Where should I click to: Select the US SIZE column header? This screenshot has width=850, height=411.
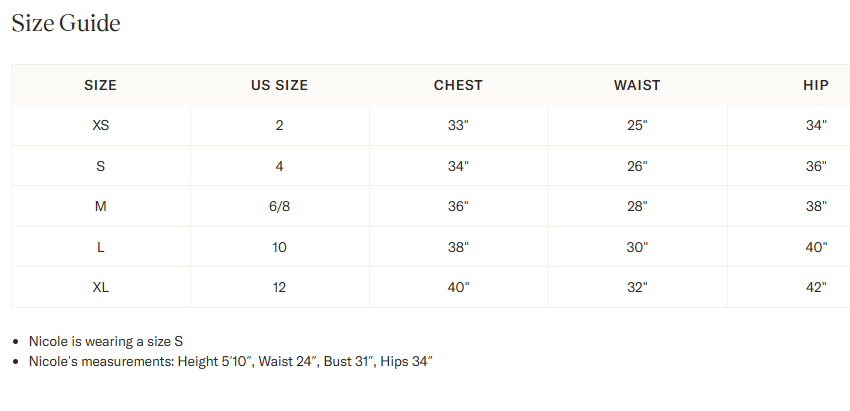[x=279, y=85]
